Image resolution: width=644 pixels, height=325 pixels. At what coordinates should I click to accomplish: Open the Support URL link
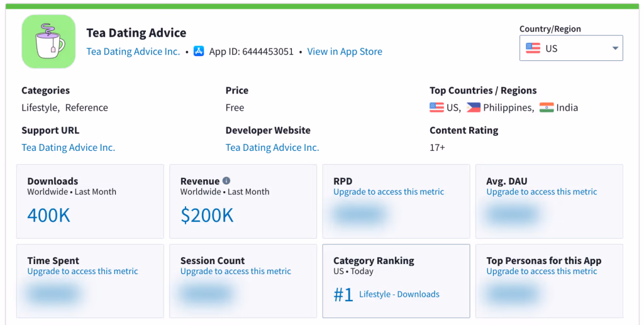[x=68, y=148]
